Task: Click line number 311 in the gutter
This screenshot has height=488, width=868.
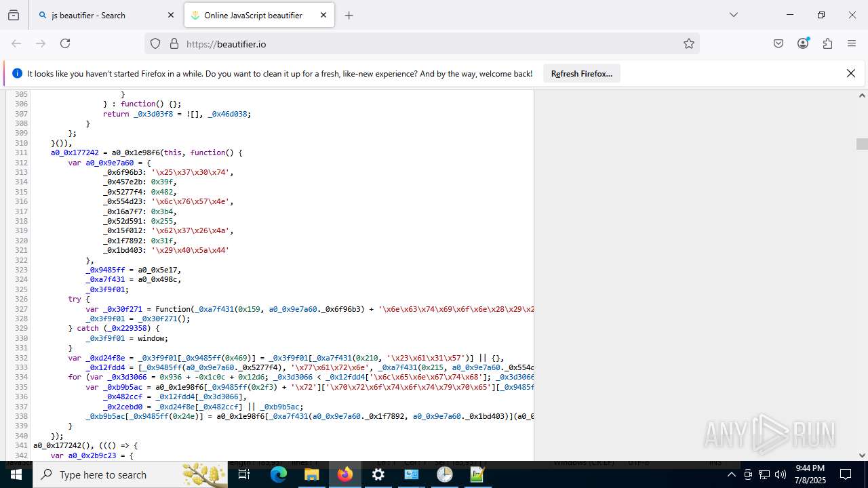Action: coord(21,152)
